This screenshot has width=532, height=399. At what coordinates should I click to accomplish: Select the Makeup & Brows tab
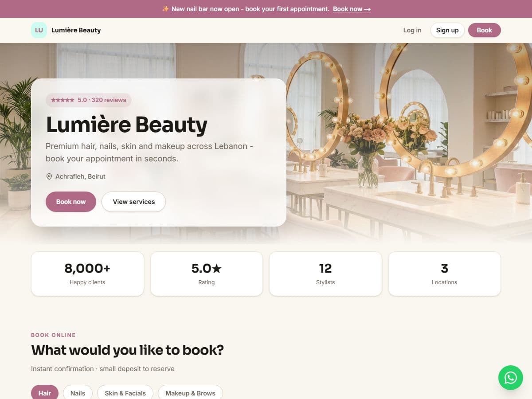190,393
